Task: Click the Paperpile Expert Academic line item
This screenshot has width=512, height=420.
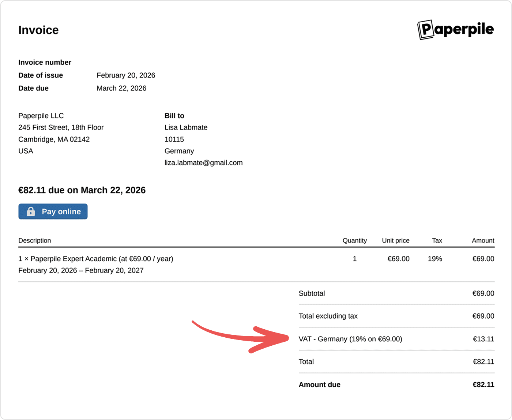Action: click(96, 259)
